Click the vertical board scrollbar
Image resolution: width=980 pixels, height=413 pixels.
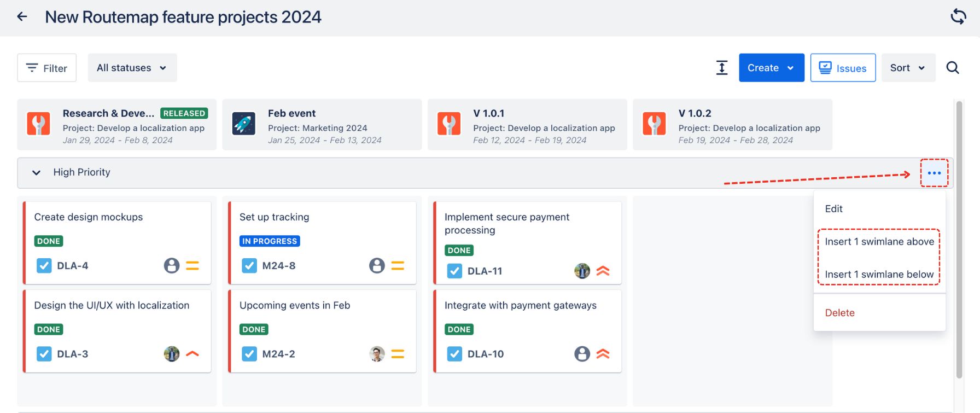959,240
